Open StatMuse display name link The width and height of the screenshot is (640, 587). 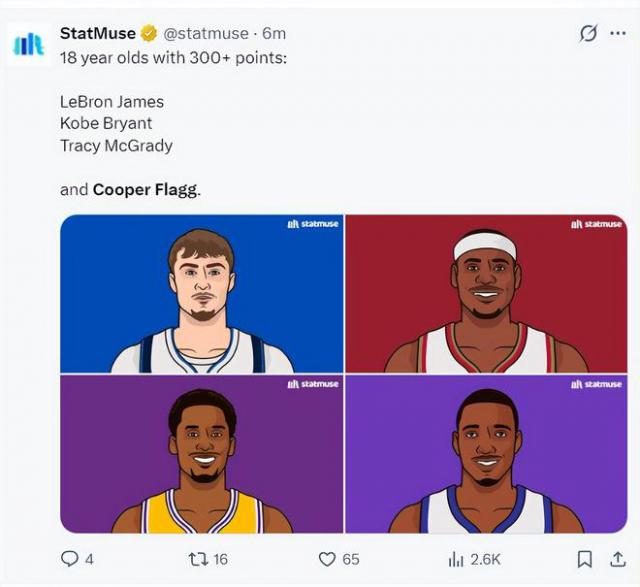(x=98, y=33)
